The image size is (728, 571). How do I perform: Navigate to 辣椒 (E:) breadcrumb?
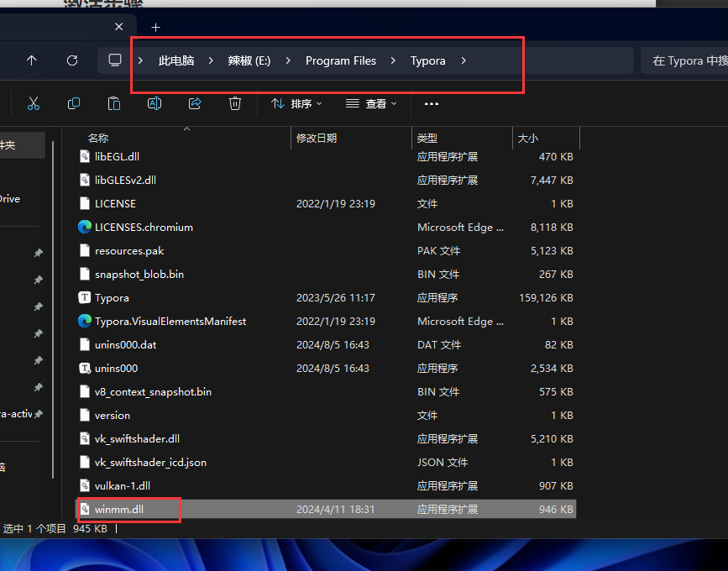[249, 60]
